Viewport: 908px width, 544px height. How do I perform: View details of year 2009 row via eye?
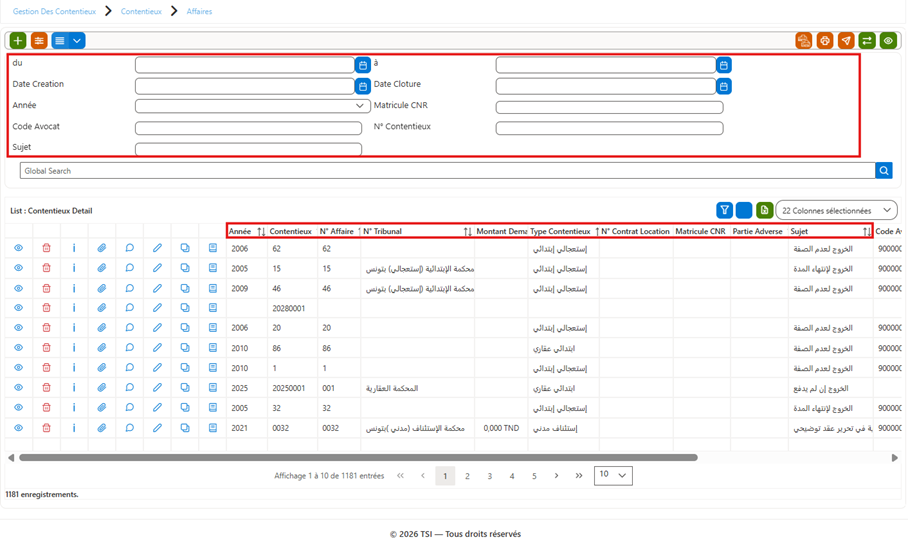[x=19, y=288]
